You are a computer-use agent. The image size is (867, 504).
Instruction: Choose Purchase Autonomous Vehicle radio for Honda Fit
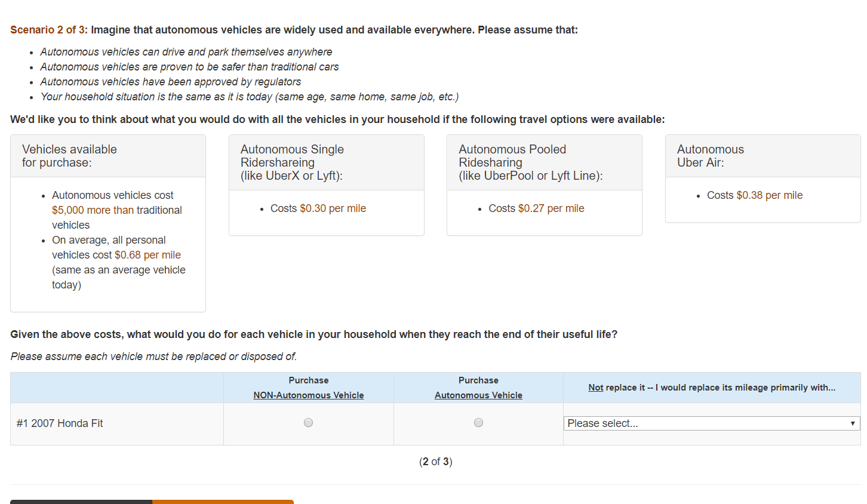pos(478,423)
